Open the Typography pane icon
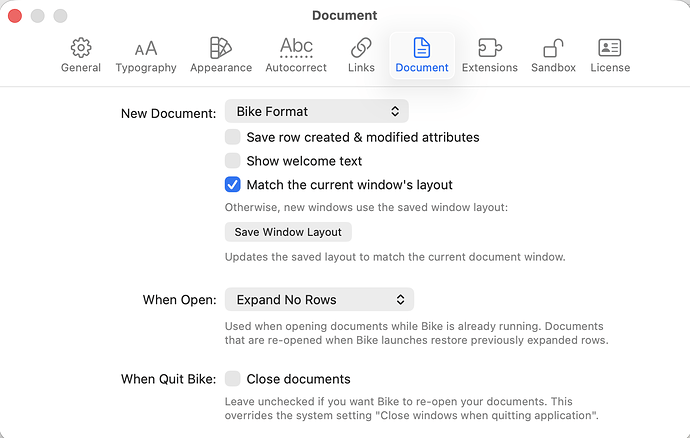This screenshot has width=690, height=438. click(x=146, y=48)
